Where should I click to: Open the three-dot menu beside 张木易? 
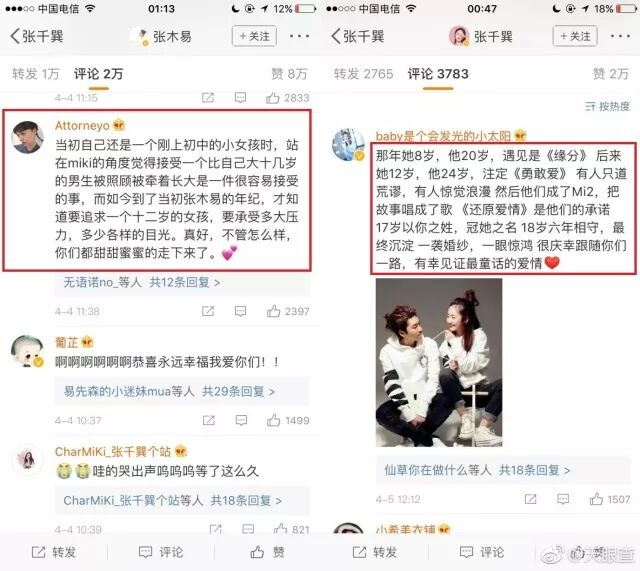click(299, 36)
